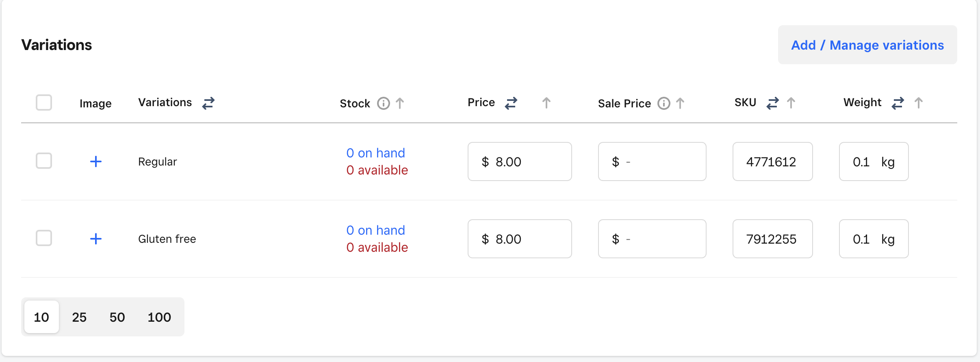Click the Sale Price info circle icon
Screen dimensions: 980x362
pos(663,103)
